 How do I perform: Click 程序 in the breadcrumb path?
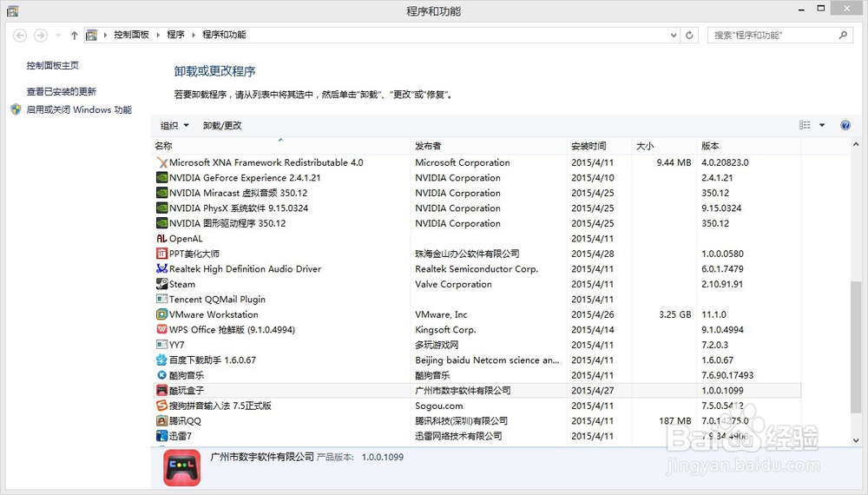pos(176,35)
